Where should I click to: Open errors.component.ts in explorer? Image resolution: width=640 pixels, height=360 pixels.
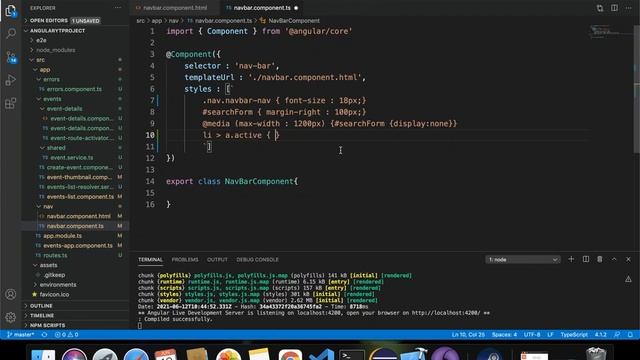74,89
